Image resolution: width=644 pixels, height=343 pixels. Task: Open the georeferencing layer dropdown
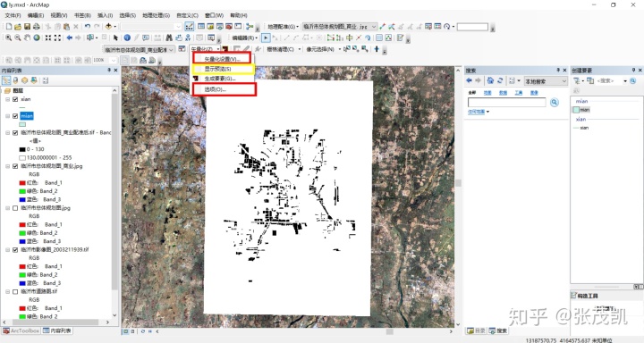[374, 27]
